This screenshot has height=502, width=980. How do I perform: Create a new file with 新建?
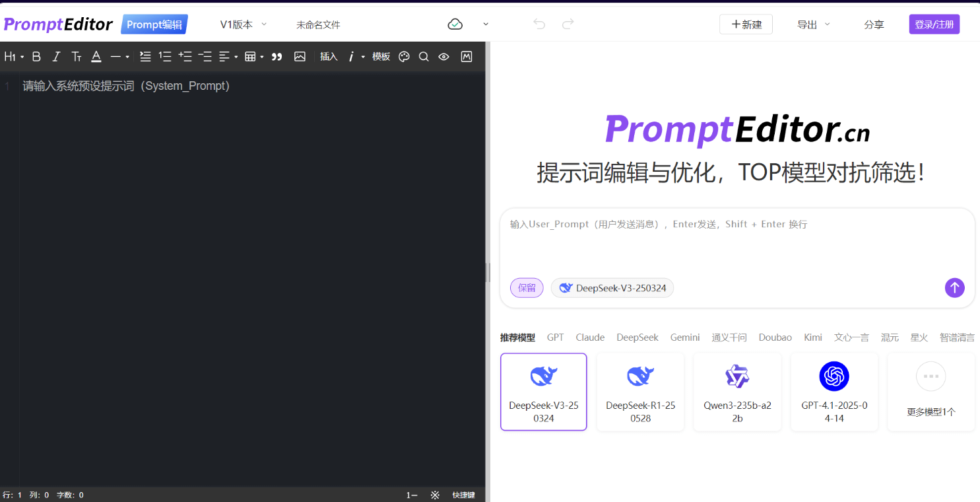tap(746, 24)
